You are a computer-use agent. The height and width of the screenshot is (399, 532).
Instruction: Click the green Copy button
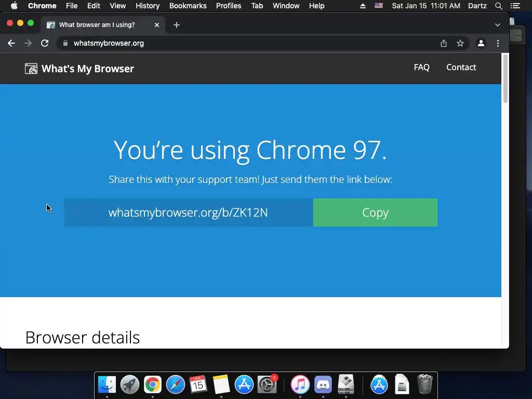tap(375, 212)
